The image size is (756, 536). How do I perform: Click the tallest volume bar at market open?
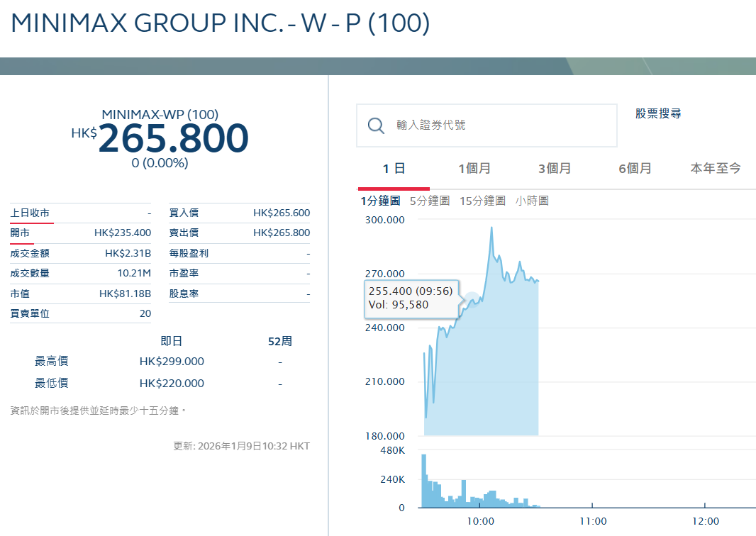(x=424, y=481)
